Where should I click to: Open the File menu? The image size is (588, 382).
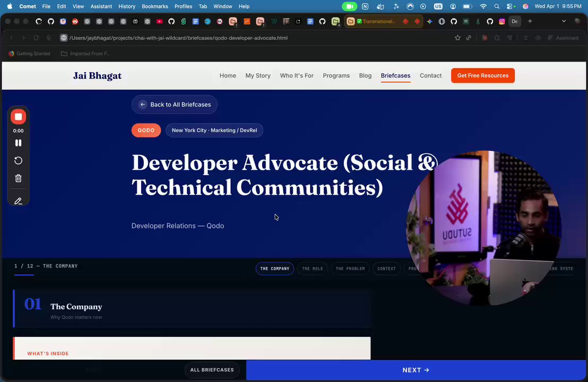47,6
